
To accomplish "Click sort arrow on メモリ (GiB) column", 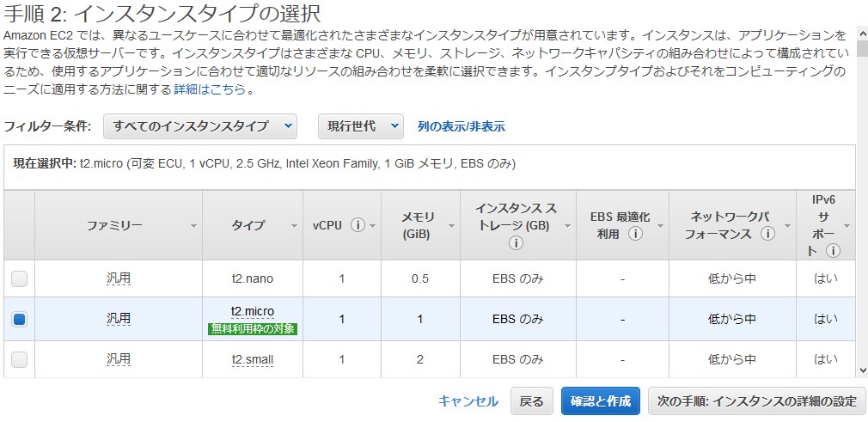I will click(x=447, y=226).
